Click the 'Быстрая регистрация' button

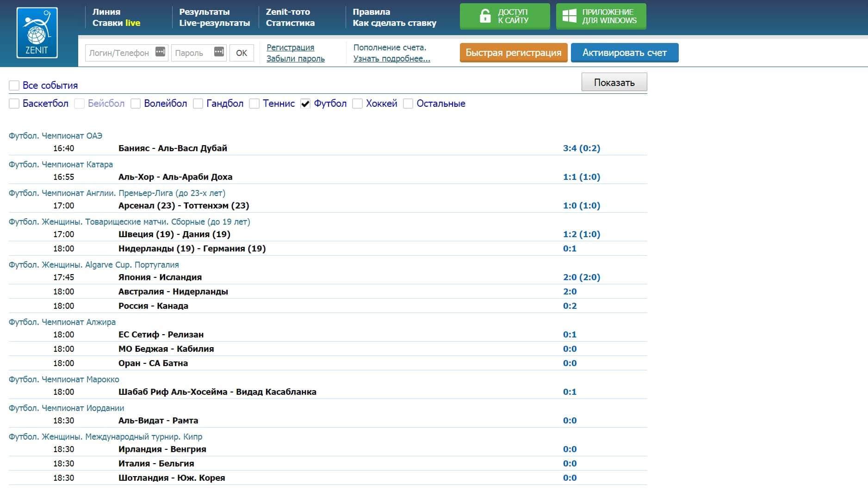pyautogui.click(x=514, y=53)
